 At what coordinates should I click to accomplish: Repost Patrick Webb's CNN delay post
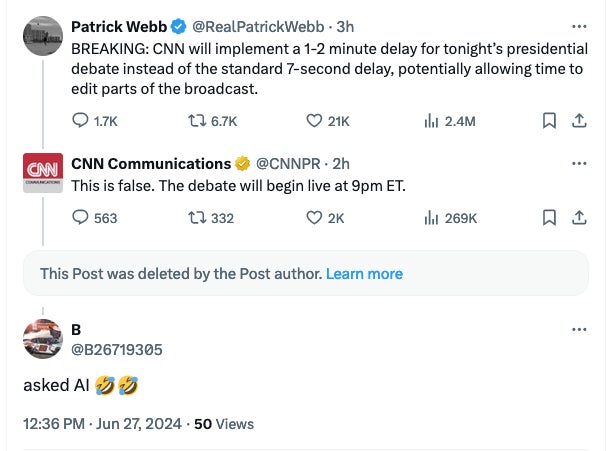197,121
